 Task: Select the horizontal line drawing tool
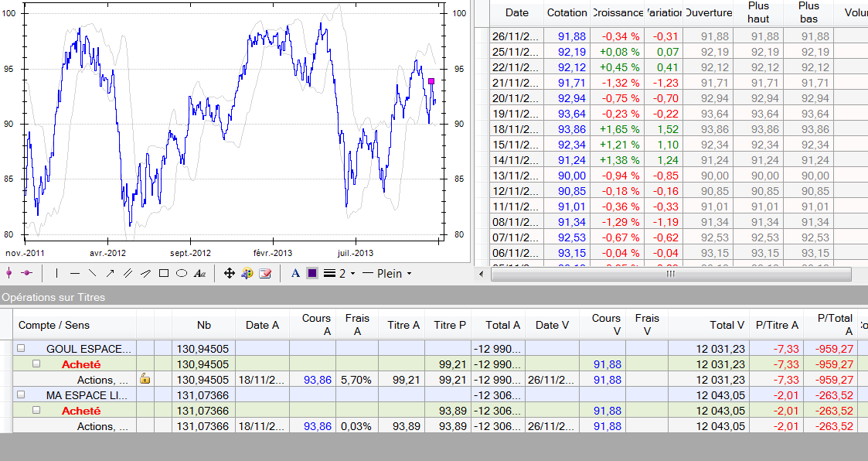point(75,273)
